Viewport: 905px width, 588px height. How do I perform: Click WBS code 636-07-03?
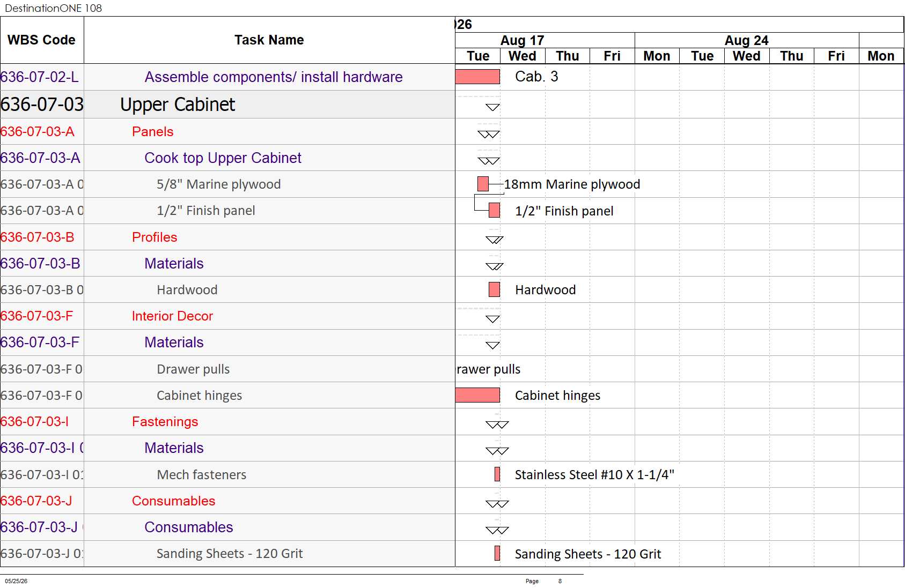tap(42, 105)
